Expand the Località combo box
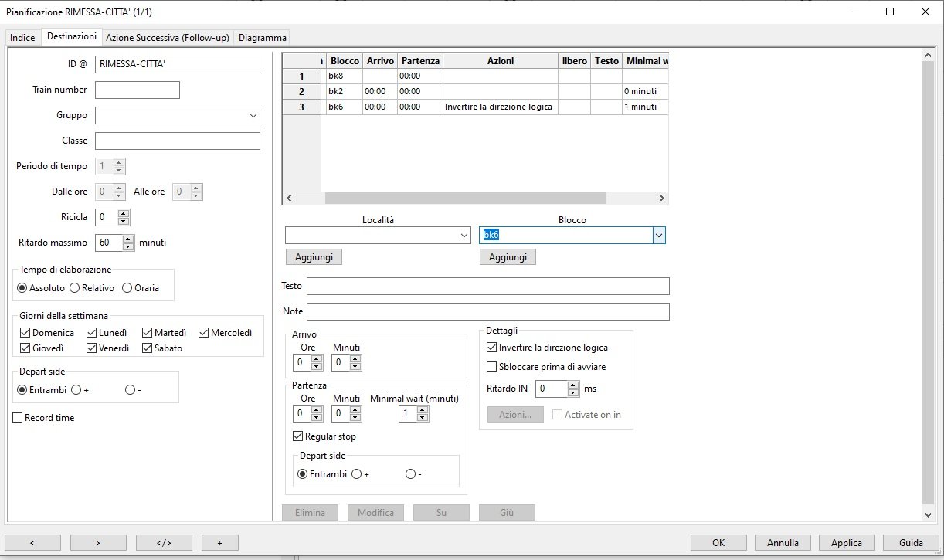944x560 pixels. coord(464,235)
